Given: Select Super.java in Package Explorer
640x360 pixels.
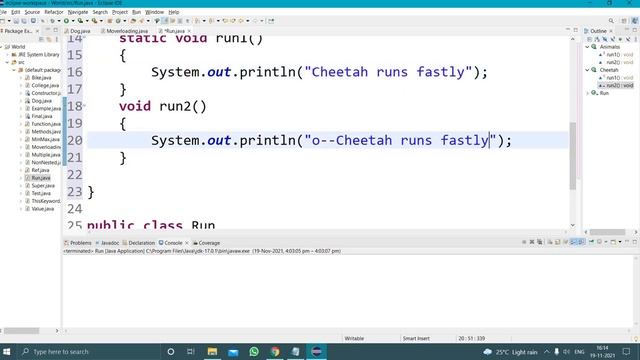Looking at the screenshot, I should click(x=43, y=186).
